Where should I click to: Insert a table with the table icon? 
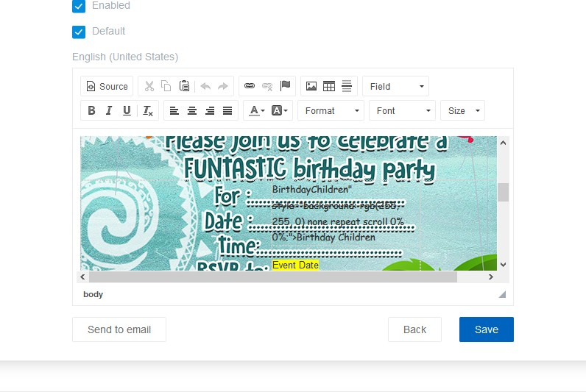329,86
